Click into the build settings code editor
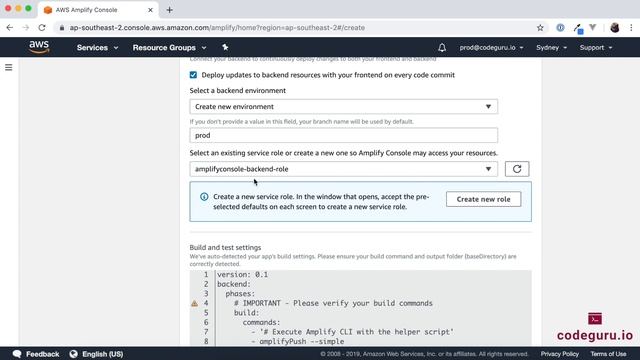The width and height of the screenshot is (640, 360). click(360, 308)
